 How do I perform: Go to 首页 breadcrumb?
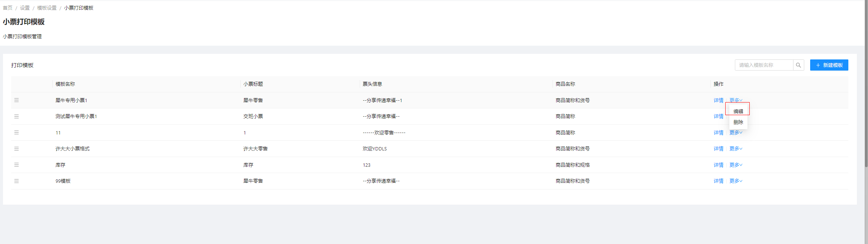coord(7,8)
